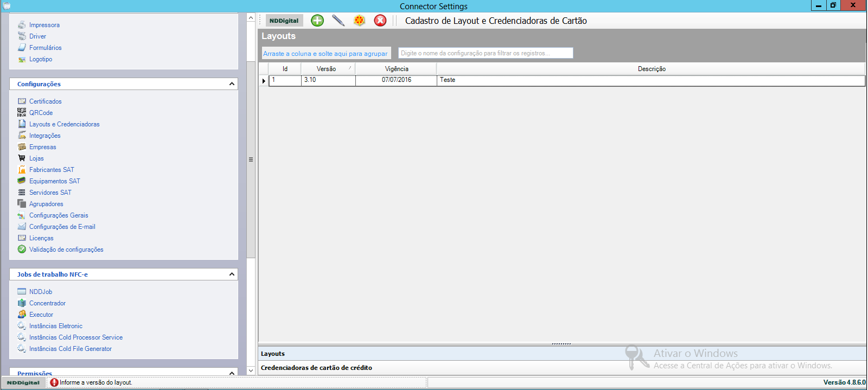
Task: Sort by the Versão column header
Action: tap(327, 69)
